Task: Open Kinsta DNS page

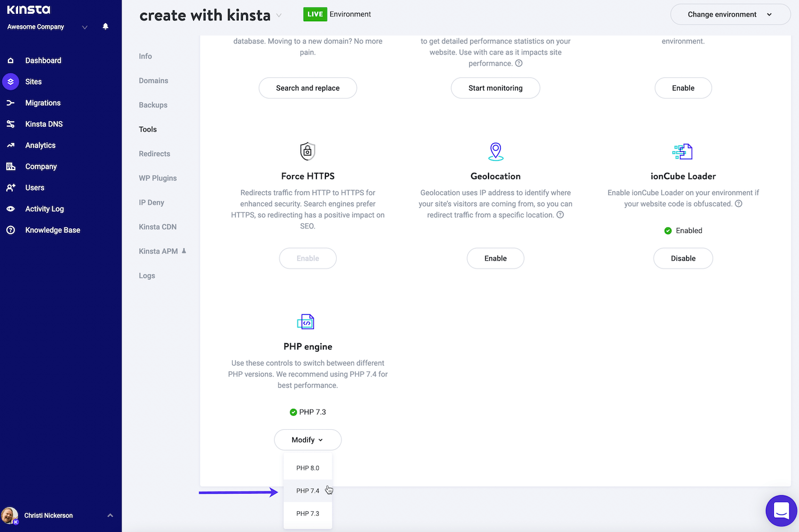Action: [44, 124]
